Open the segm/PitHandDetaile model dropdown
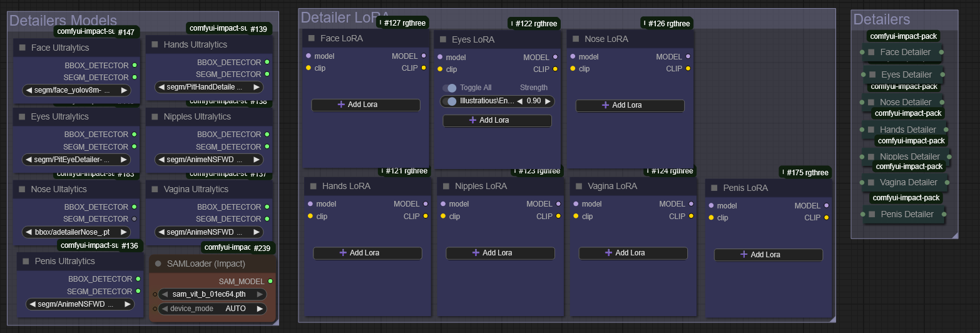Viewport: 980px width, 333px height. point(210,87)
